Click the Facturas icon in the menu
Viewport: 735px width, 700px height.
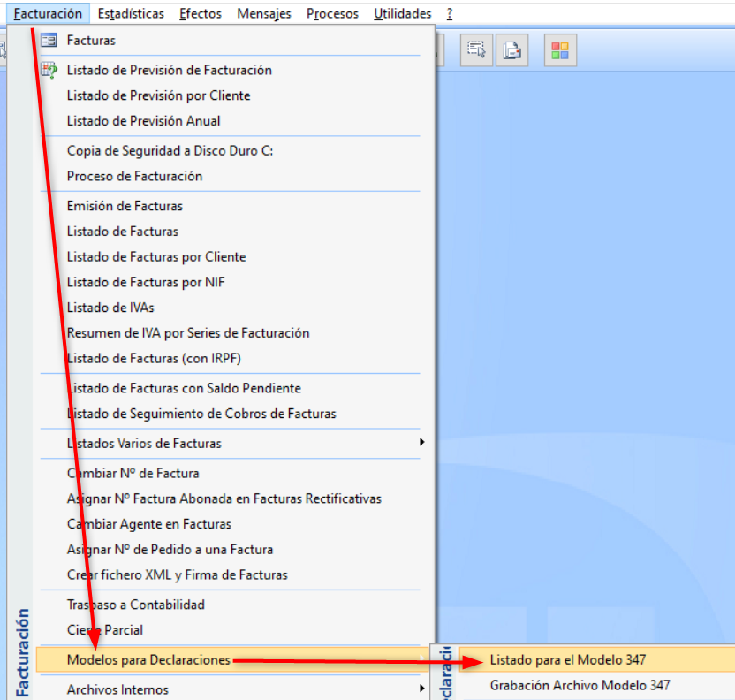click(x=49, y=41)
